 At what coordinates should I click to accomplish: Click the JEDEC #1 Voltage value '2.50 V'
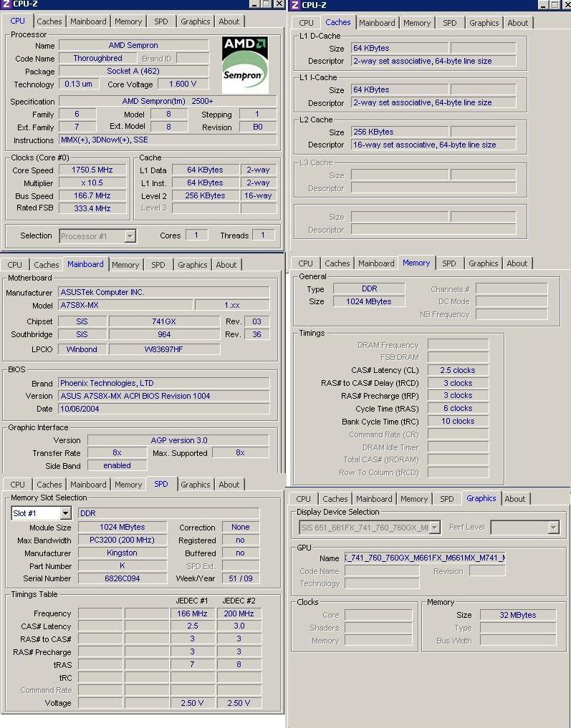pyautogui.click(x=192, y=703)
